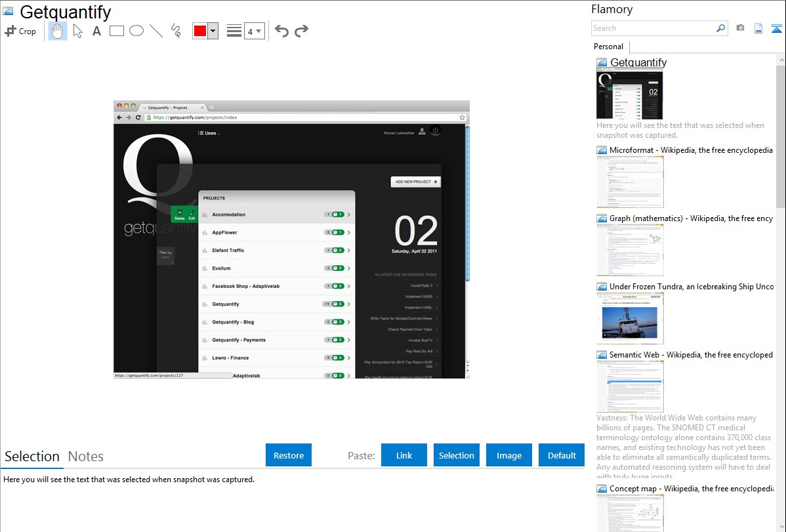Screen dimensions: 786x532
Task: Select the Under Frozen Tundra snapshot title
Action: tap(692, 286)
